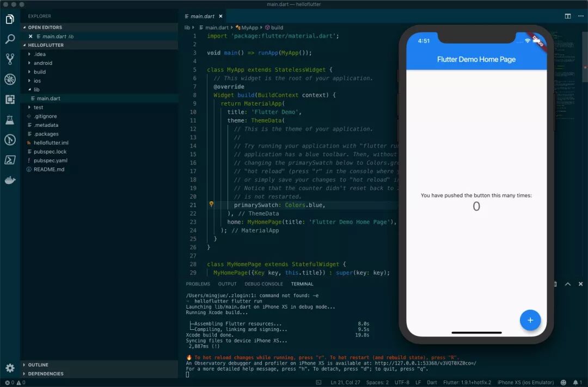
Task: Click the errors count in status bar
Action: click(x=9, y=383)
